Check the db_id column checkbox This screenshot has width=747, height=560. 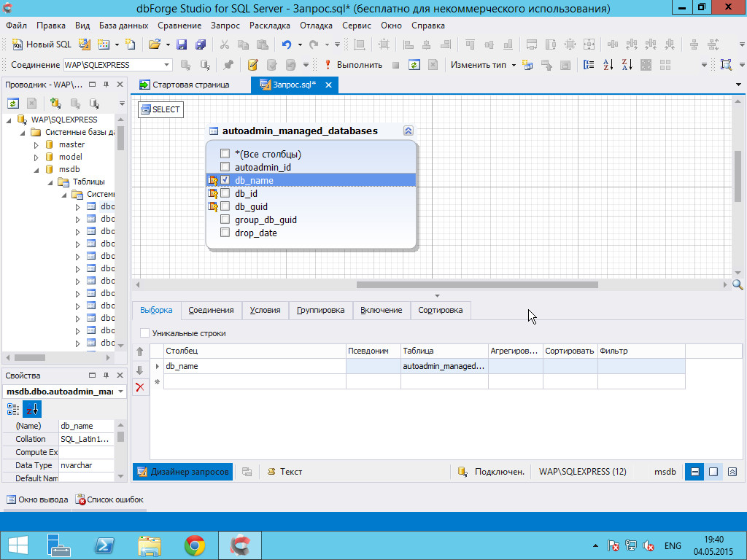click(x=225, y=193)
